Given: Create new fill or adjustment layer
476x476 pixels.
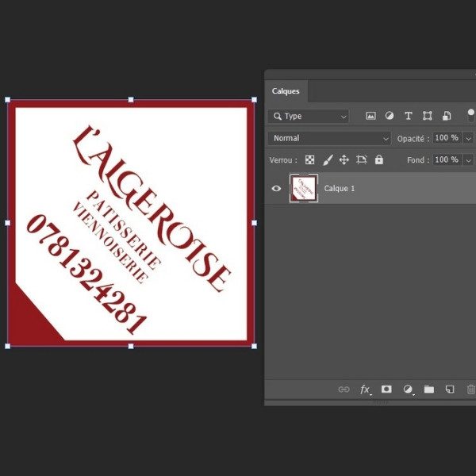Looking at the screenshot, I should [408, 390].
